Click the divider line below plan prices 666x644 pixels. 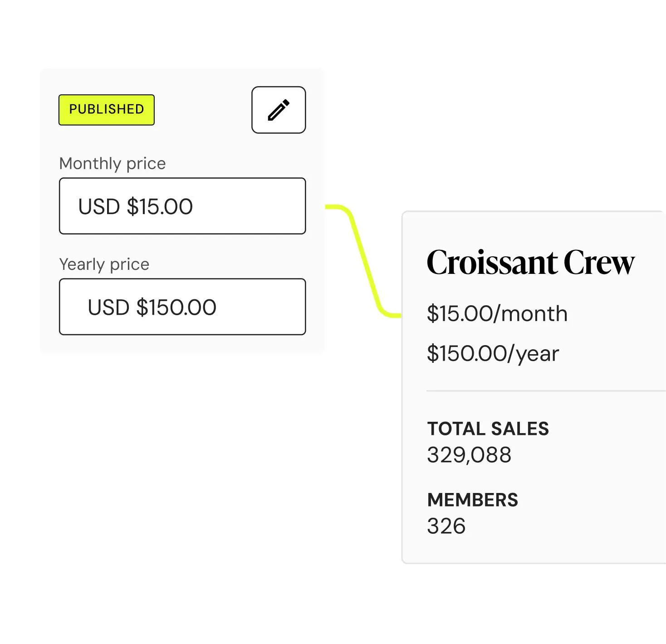544,390
